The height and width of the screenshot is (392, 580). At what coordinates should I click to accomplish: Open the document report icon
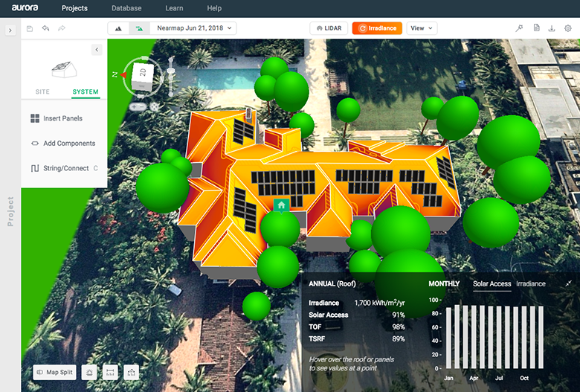[x=536, y=28]
